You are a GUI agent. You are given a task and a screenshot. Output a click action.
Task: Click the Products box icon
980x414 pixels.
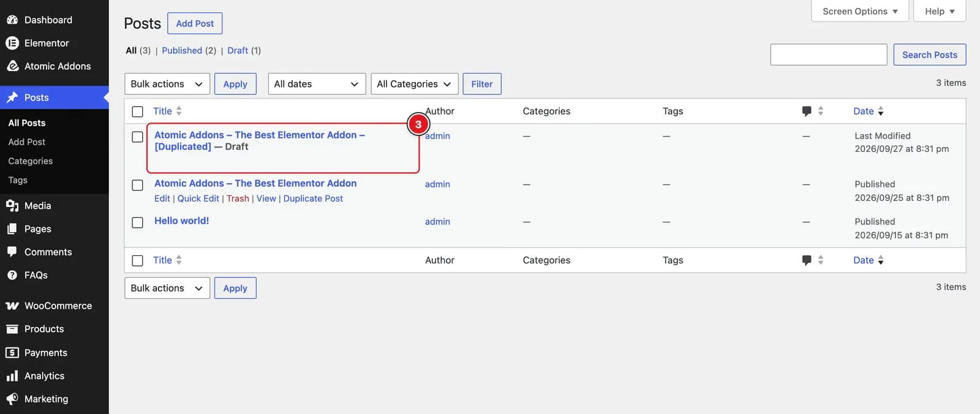click(x=12, y=329)
